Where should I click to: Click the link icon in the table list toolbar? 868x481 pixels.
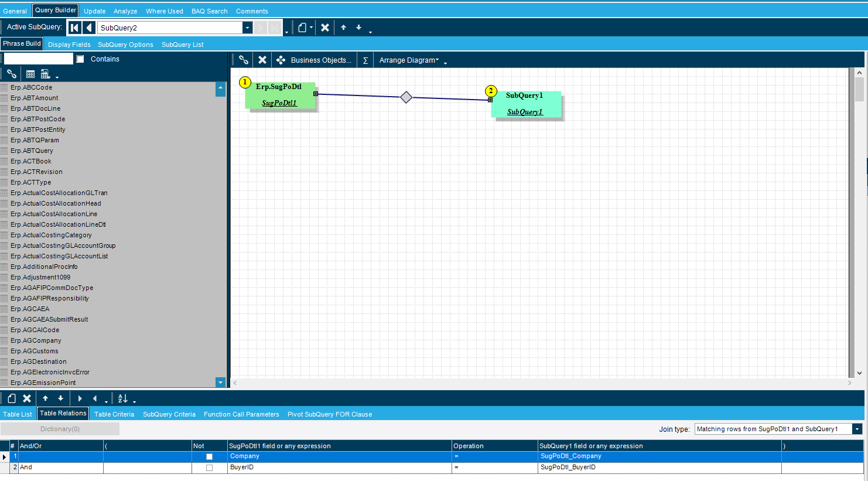click(12, 74)
